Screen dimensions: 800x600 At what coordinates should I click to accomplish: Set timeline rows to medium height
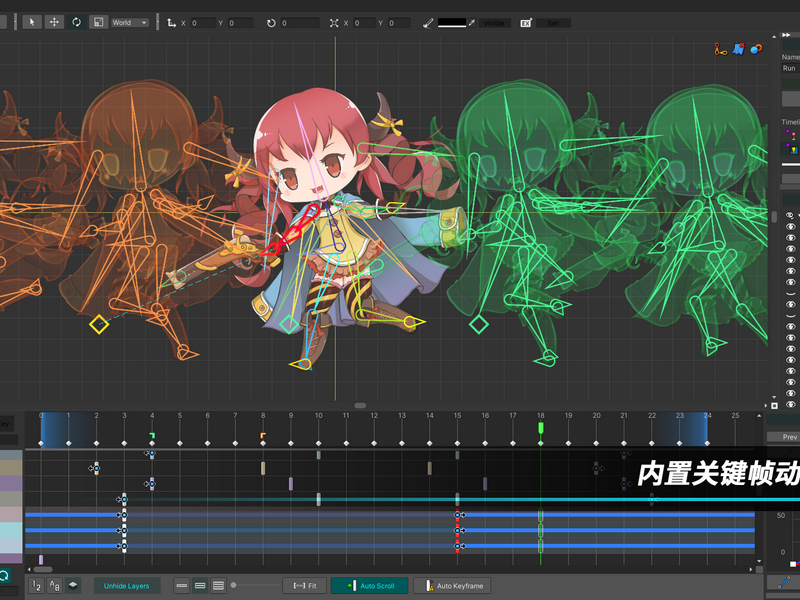pos(200,586)
